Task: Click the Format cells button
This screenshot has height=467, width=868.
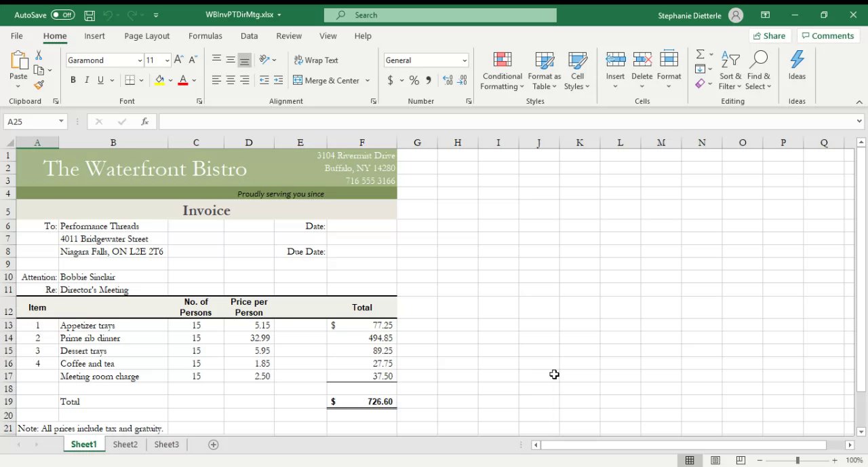Action: tap(669, 70)
